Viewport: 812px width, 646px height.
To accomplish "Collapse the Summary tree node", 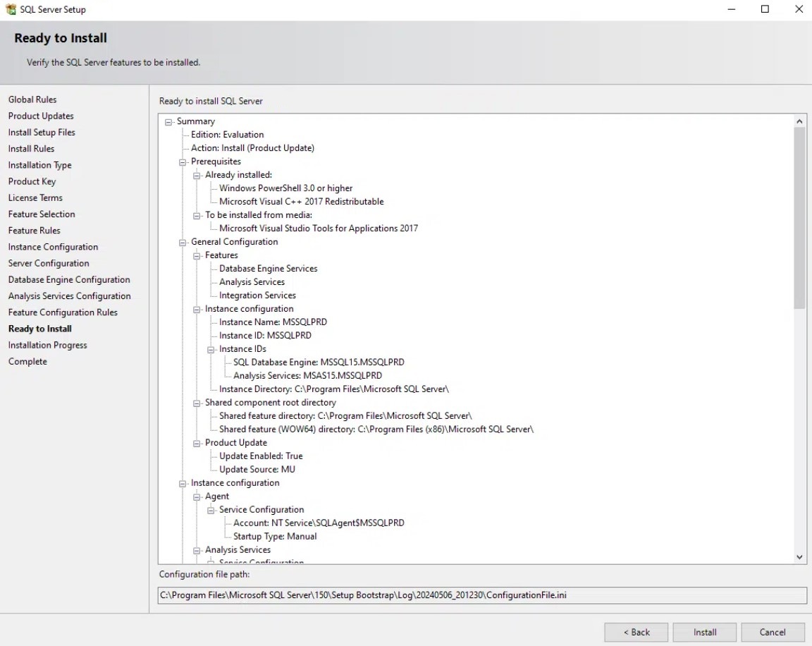I will pos(168,122).
